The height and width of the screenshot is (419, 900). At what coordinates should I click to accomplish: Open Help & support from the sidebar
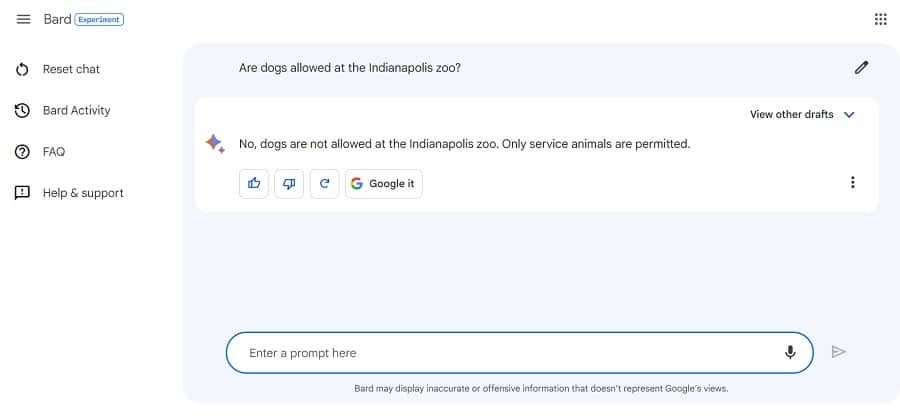click(x=82, y=193)
